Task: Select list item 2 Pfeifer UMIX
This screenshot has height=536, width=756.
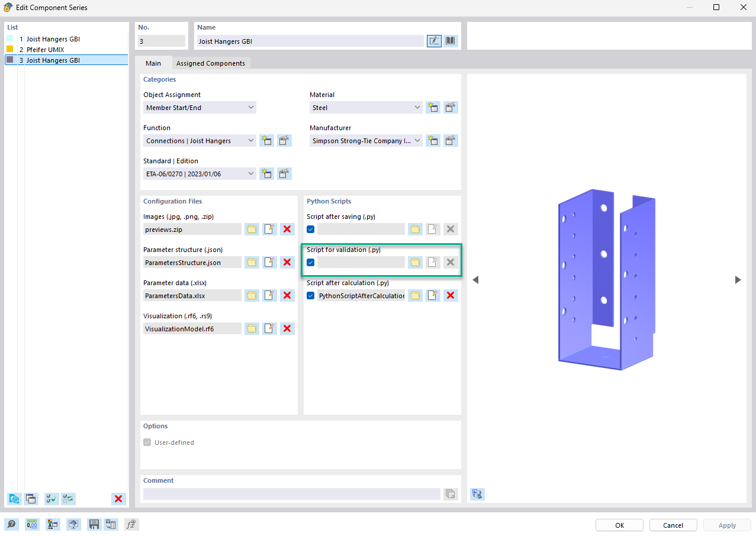Action: [66, 50]
